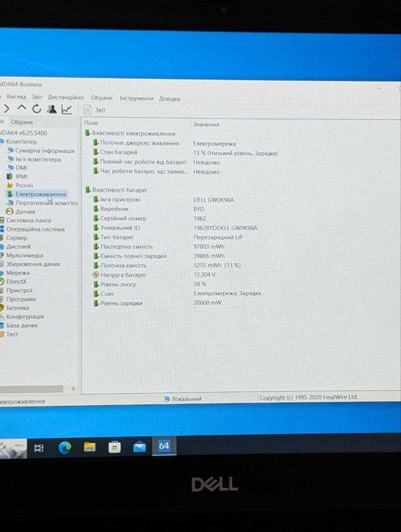The height and width of the screenshot is (532, 401).
Task: Select Сервер in the tree
Action: click(14, 238)
